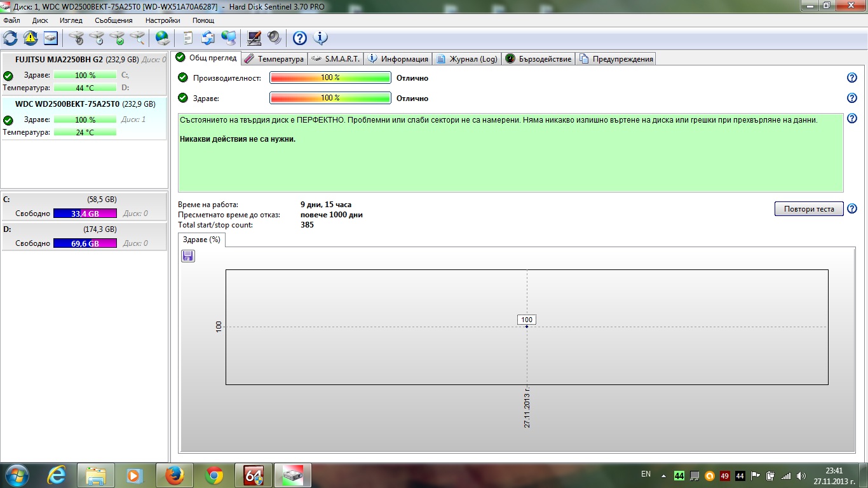Click the WDC health 100 % bar
Screen dimensions: 868x488
(x=85, y=119)
